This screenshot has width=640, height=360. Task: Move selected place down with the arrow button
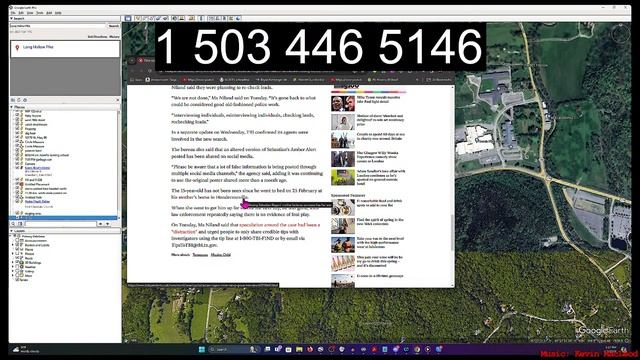(107, 224)
